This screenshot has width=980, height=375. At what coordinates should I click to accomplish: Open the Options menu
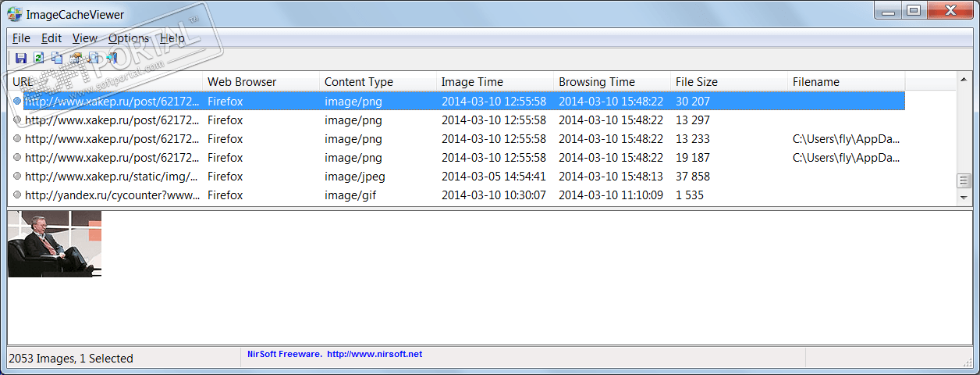click(129, 38)
